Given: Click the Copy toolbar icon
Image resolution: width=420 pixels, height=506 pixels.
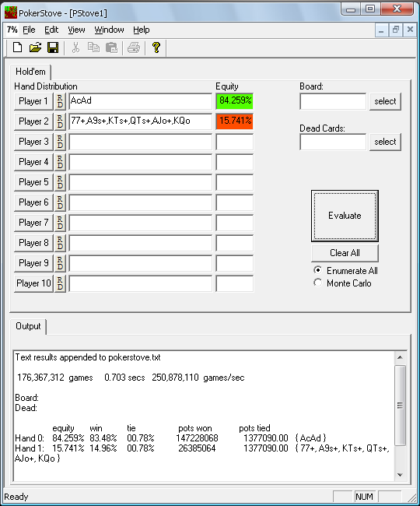Looking at the screenshot, I should coord(93,47).
